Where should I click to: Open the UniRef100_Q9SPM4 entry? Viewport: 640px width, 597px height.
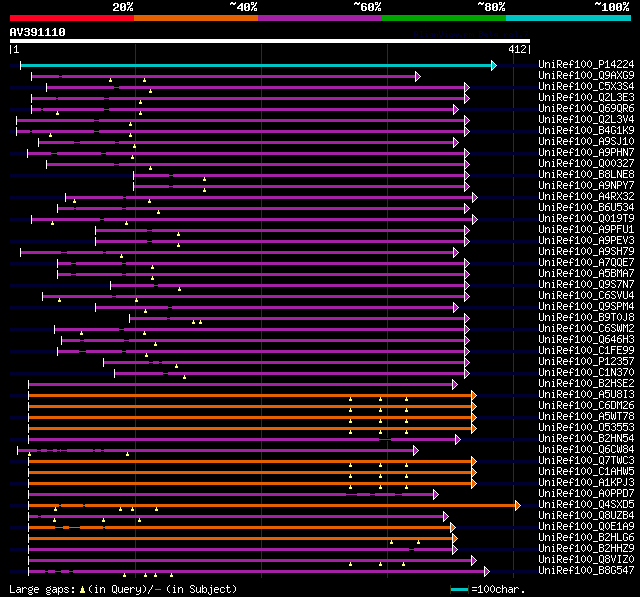pos(586,307)
